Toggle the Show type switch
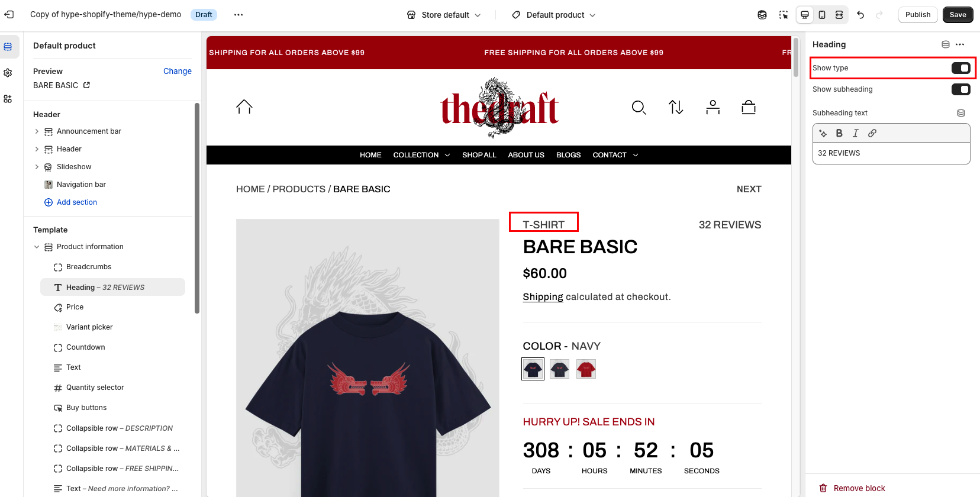Screen dimensions: 980x497 coord(960,68)
